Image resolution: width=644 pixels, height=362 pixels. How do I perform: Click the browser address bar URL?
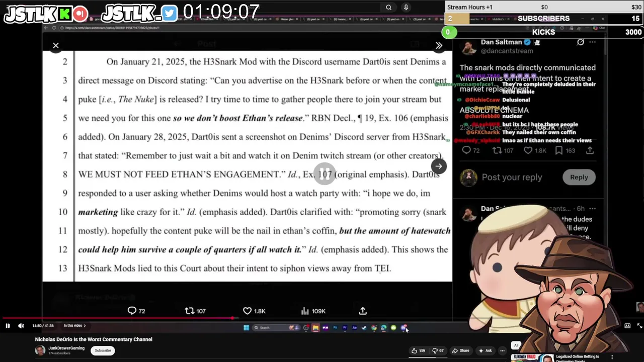click(x=112, y=28)
